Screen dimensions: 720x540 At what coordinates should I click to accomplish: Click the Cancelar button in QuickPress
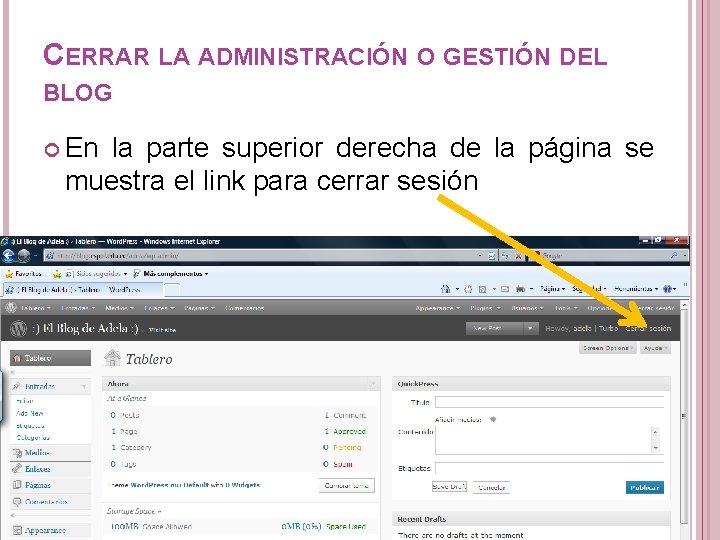pyautogui.click(x=491, y=487)
